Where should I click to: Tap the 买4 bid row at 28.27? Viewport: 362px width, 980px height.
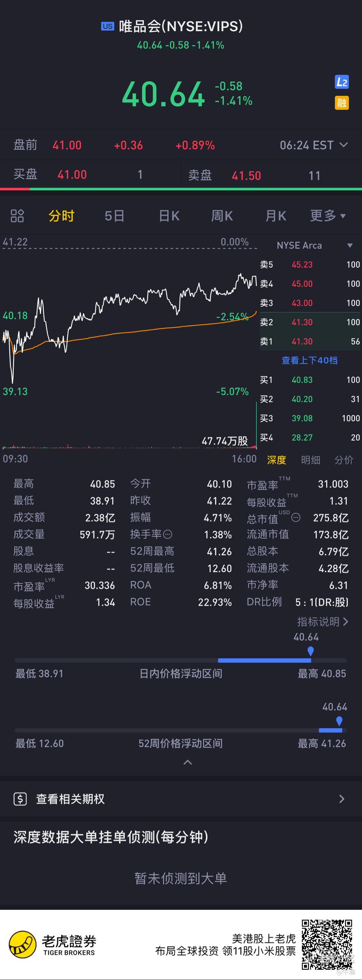click(x=310, y=437)
